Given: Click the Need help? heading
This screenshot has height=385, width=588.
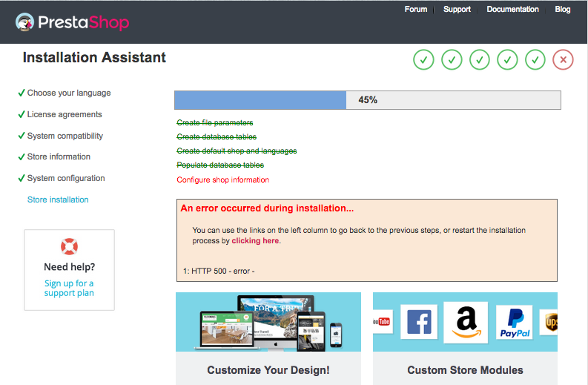Looking at the screenshot, I should 70,267.
